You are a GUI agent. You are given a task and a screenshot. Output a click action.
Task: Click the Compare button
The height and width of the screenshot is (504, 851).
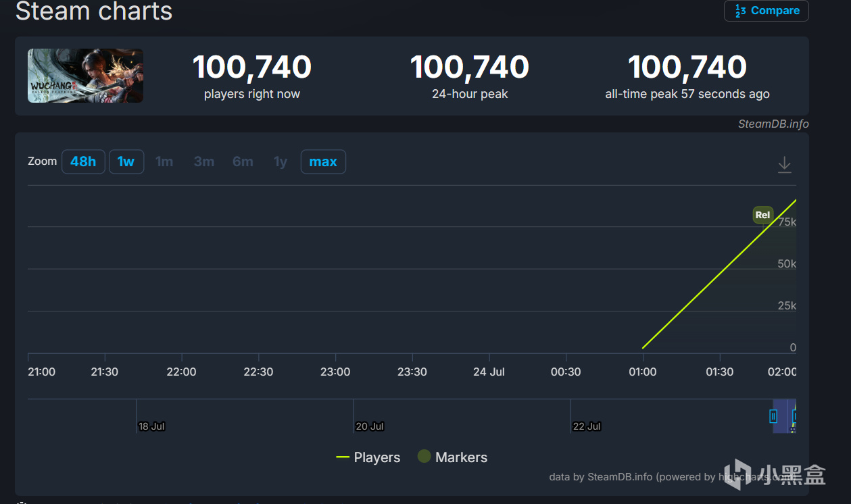click(767, 11)
